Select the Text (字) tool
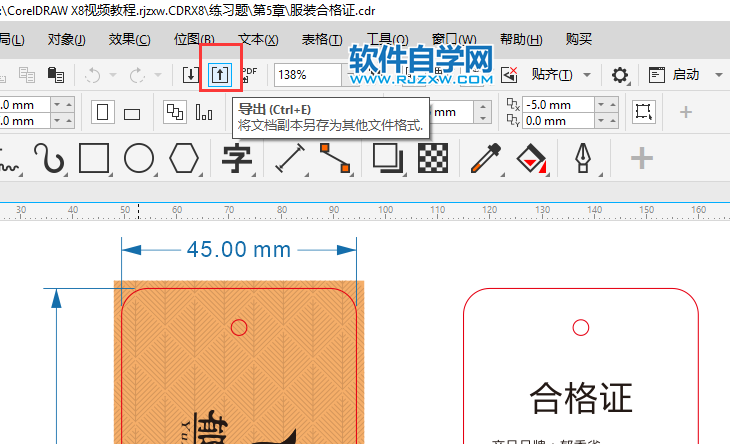The height and width of the screenshot is (444, 730). [x=236, y=158]
